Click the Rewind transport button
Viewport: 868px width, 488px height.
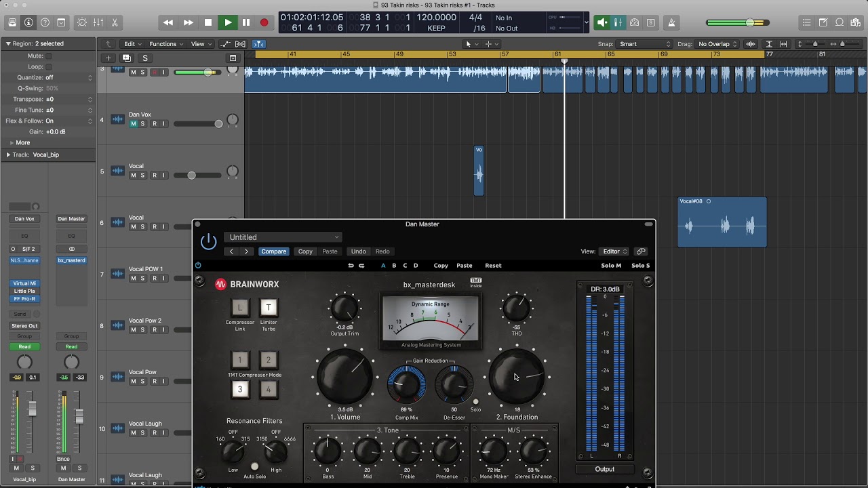[168, 22]
